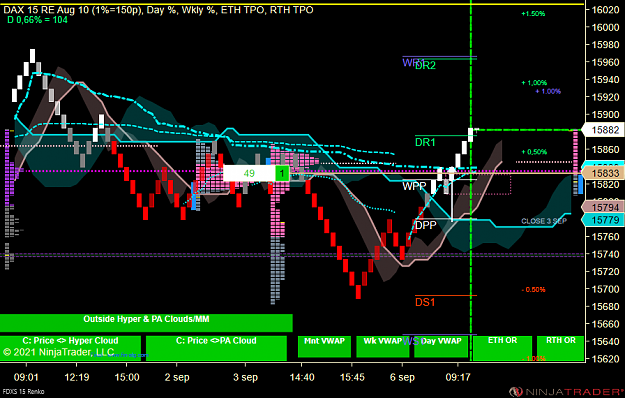Click the 15:45 time axis label
The height and width of the screenshot is (398, 625).
(x=352, y=377)
